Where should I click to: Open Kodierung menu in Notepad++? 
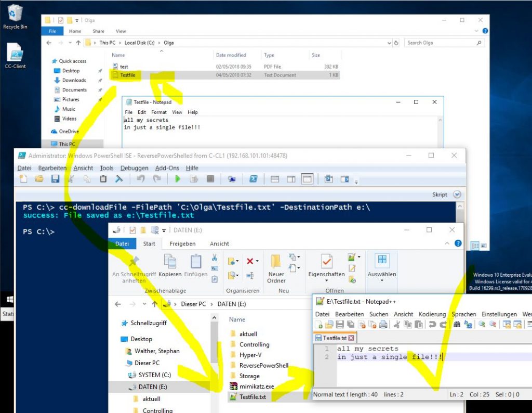[432, 314]
